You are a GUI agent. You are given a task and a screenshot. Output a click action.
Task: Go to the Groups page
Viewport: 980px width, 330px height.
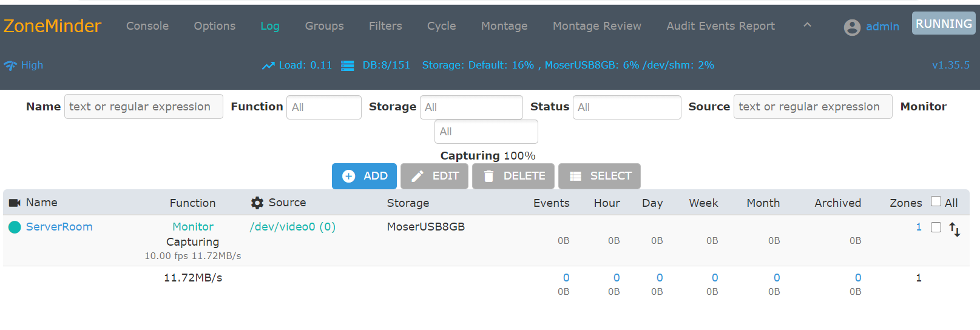[x=325, y=26]
